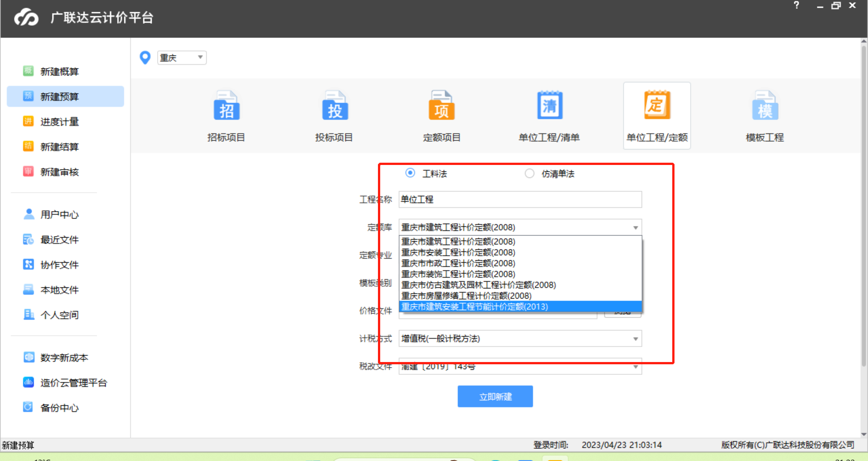Click the scrollbar down arrow

coord(864,434)
